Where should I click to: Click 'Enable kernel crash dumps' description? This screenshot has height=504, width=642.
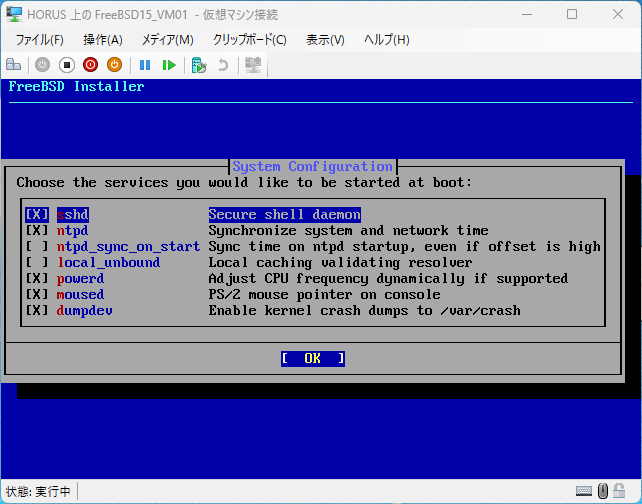(364, 310)
